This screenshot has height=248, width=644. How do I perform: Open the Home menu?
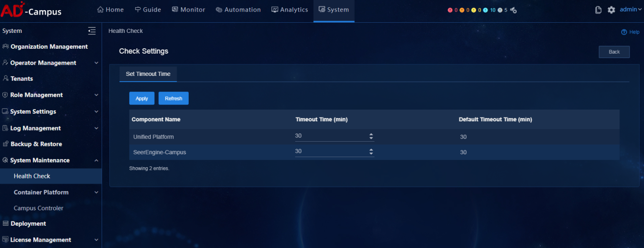[110, 10]
